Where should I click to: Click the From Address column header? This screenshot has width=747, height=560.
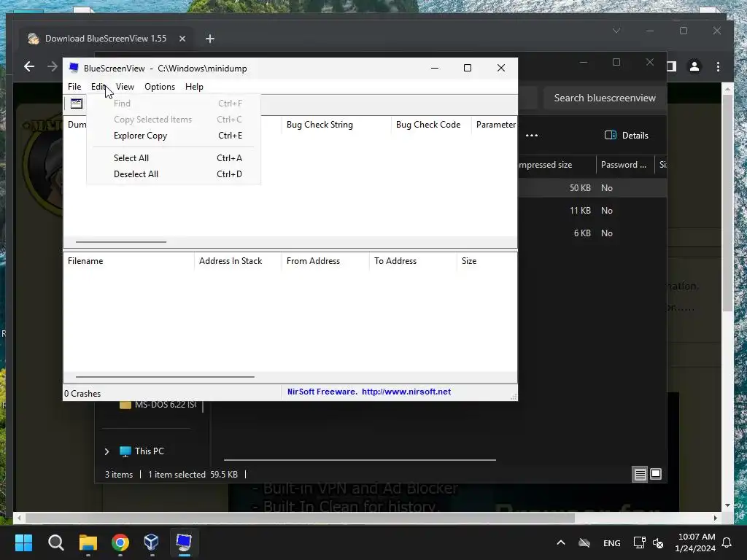325,261
